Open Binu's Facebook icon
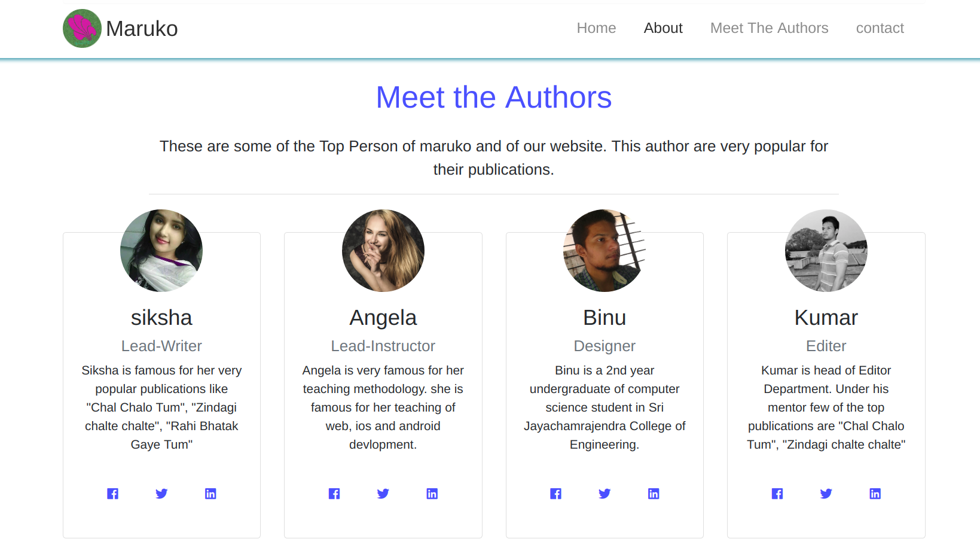The width and height of the screenshot is (980, 539). click(556, 494)
